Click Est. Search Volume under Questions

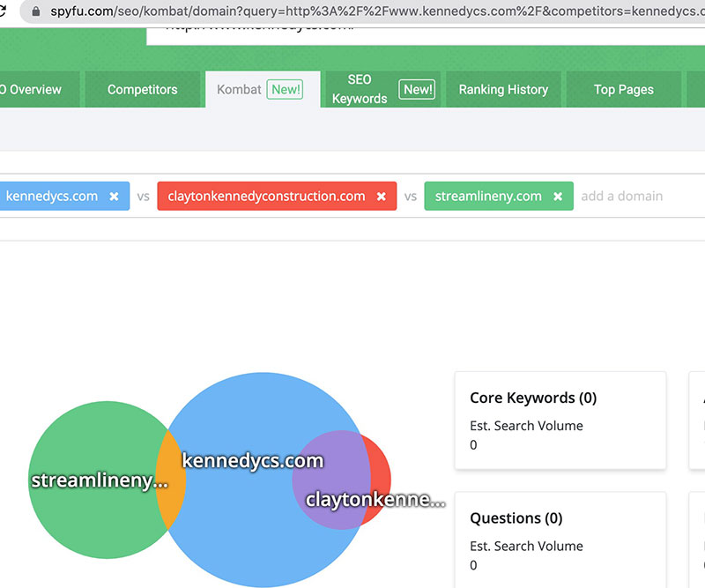(526, 547)
